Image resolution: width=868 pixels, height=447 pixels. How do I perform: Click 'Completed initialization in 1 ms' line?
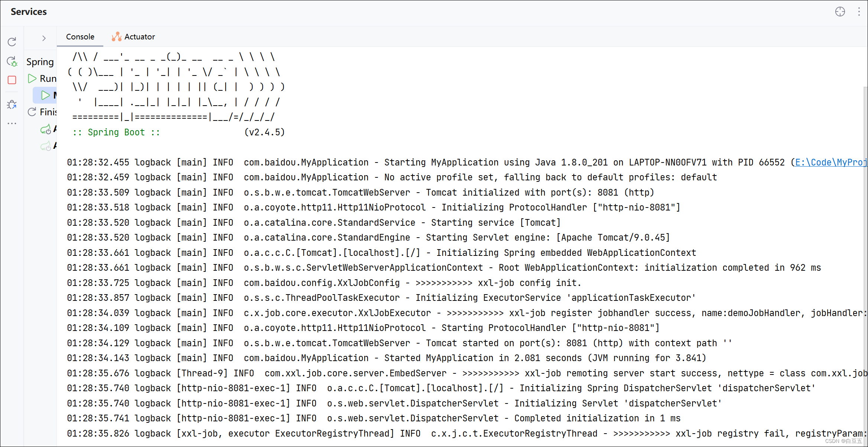374,418
